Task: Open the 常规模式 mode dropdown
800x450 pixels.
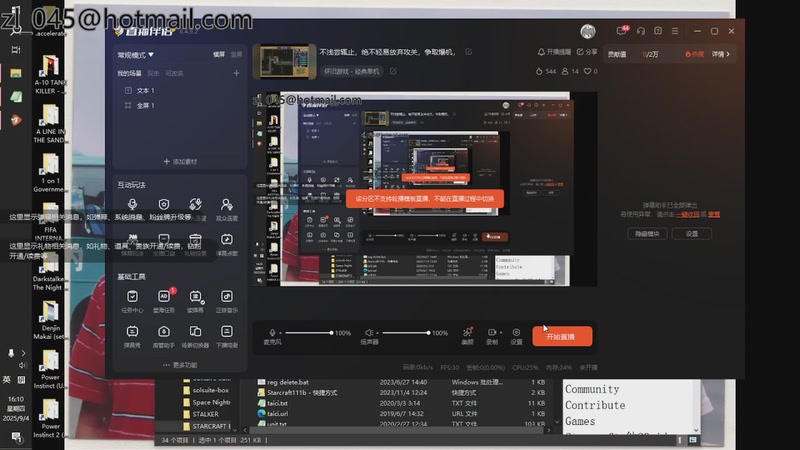Action: click(135, 55)
